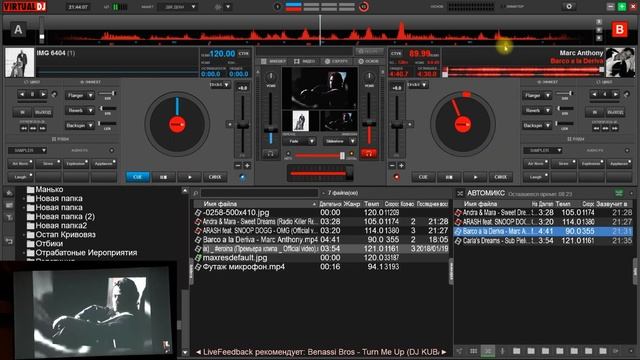Select deck A button
This screenshot has width=640, height=360.
point(18,30)
